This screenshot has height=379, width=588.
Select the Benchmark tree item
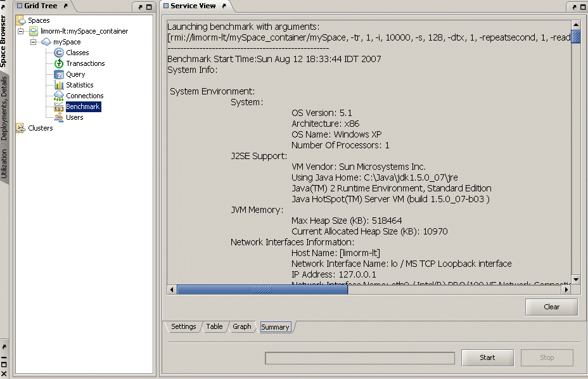[x=83, y=106]
